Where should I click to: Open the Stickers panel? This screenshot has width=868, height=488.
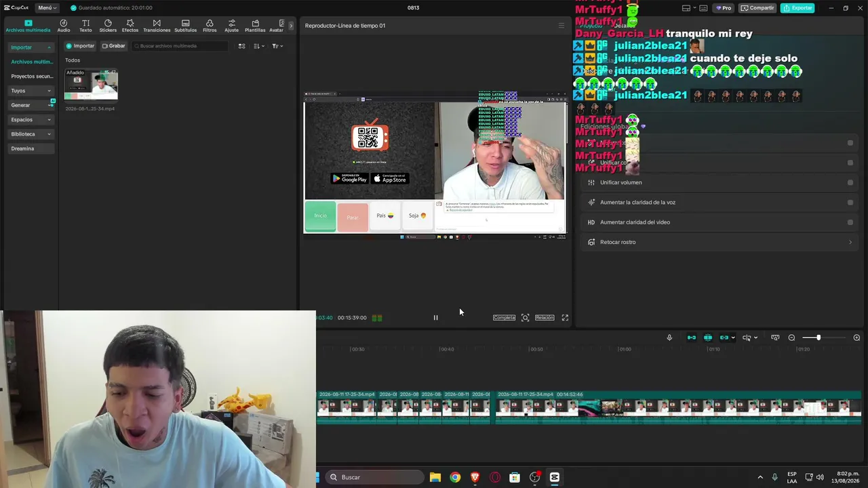tap(108, 26)
